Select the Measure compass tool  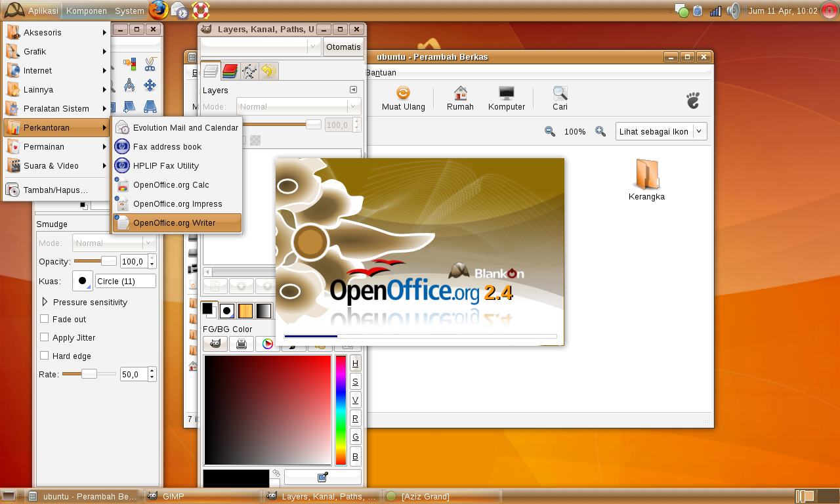pos(130,85)
